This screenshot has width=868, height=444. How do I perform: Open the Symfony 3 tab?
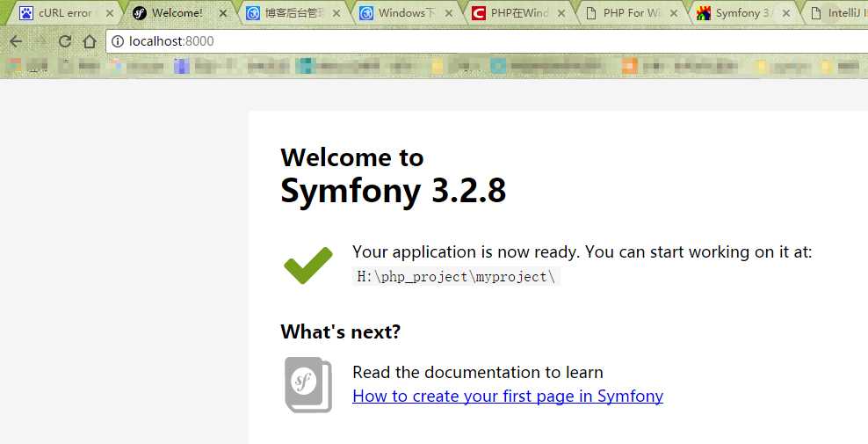(x=743, y=13)
